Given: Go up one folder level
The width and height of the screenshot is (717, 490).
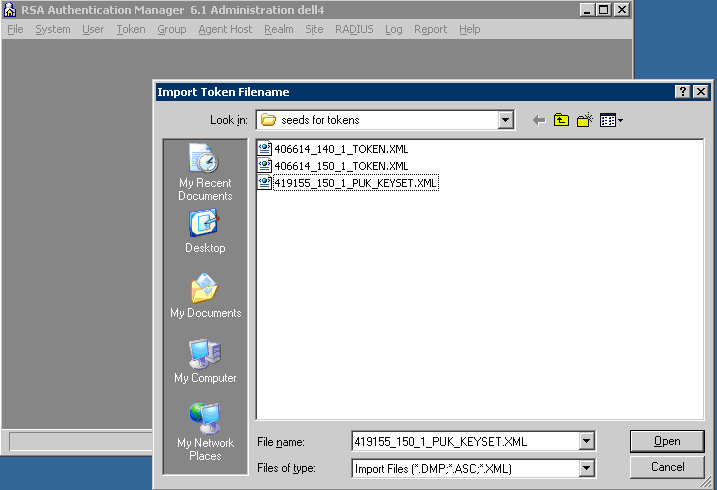Looking at the screenshot, I should pyautogui.click(x=562, y=120).
